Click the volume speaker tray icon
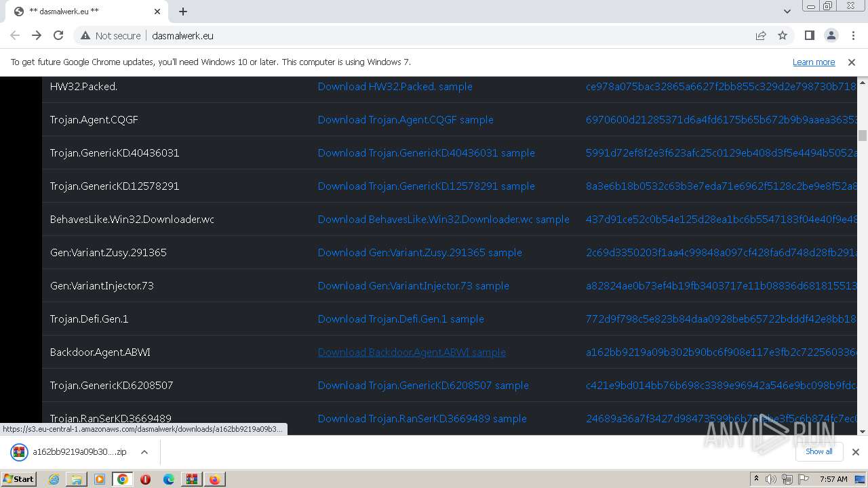This screenshot has height=488, width=868. (x=771, y=479)
